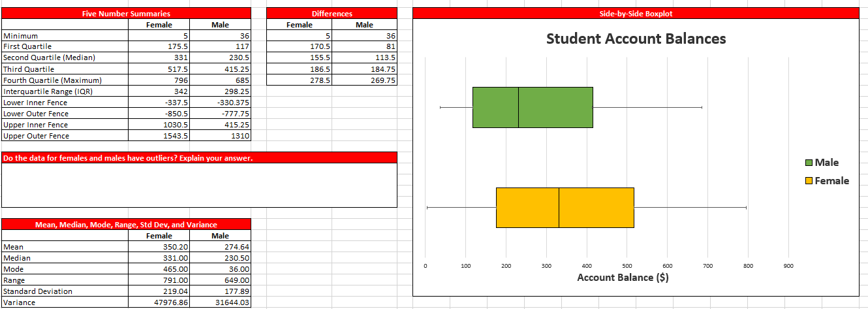Select the orange Female legend swatch
This screenshot has width=868, height=309.
(x=809, y=181)
